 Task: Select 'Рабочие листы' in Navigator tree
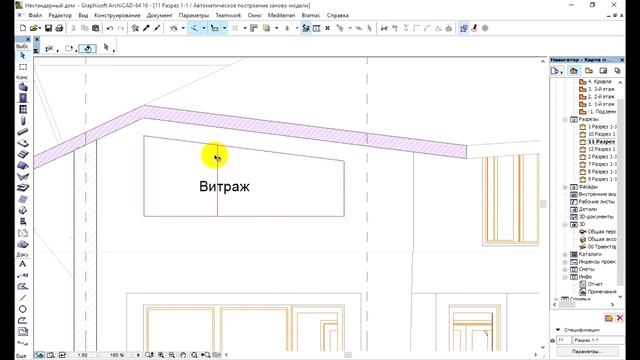point(593,202)
